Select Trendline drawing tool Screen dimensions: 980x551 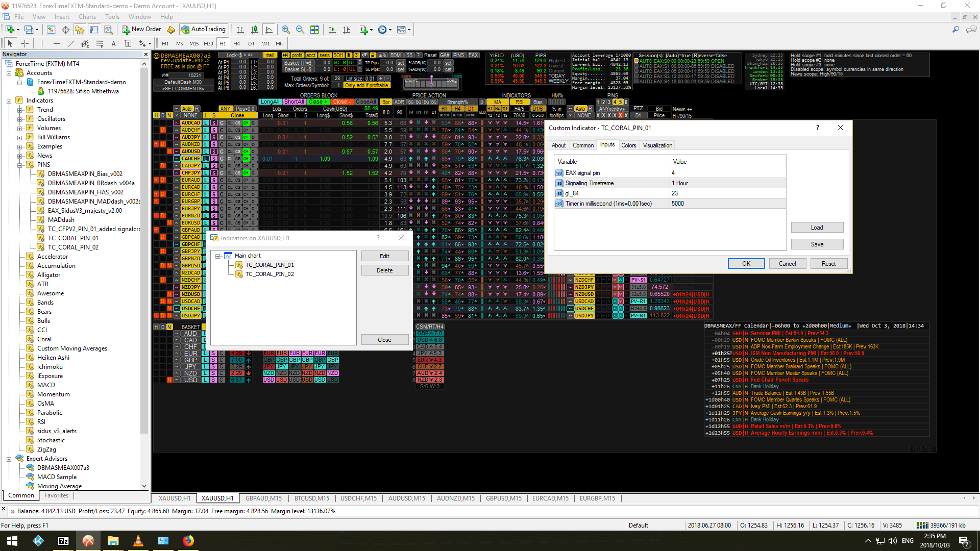(x=70, y=44)
